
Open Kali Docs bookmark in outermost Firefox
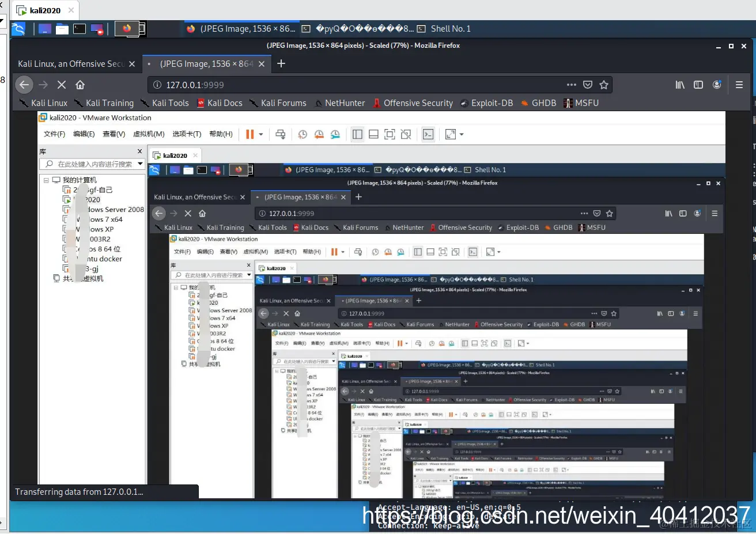pyautogui.click(x=220, y=103)
